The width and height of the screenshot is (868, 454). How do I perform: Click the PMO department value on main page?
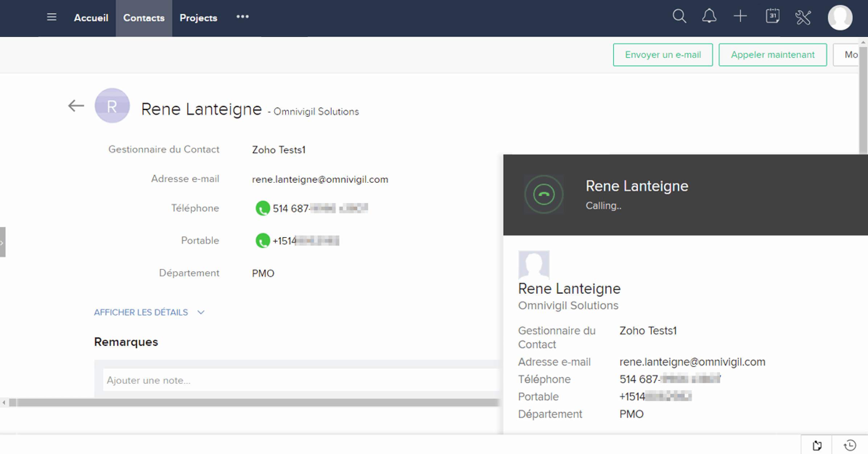click(263, 273)
